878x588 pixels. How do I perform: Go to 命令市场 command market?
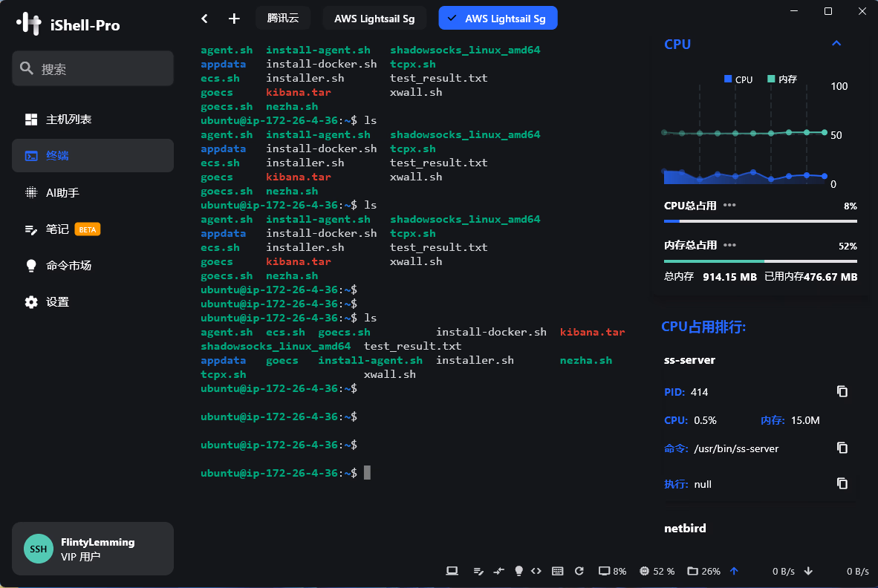68,265
